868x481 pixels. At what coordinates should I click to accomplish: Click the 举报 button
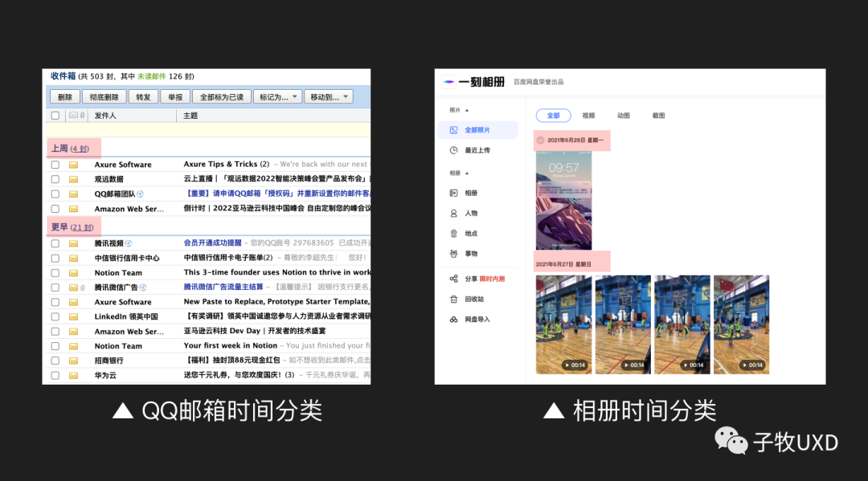coord(175,96)
